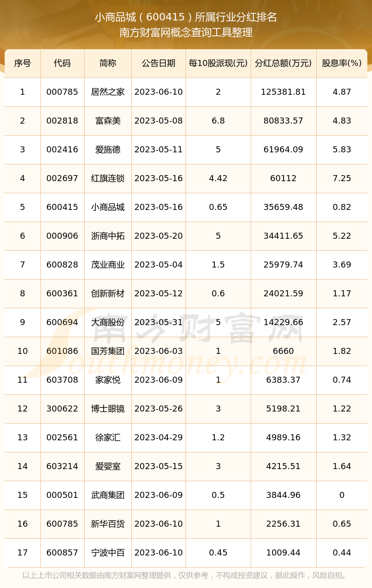Image resolution: width=372 pixels, height=588 pixels.
Task: Select stock code 600828
Action: click(x=62, y=265)
